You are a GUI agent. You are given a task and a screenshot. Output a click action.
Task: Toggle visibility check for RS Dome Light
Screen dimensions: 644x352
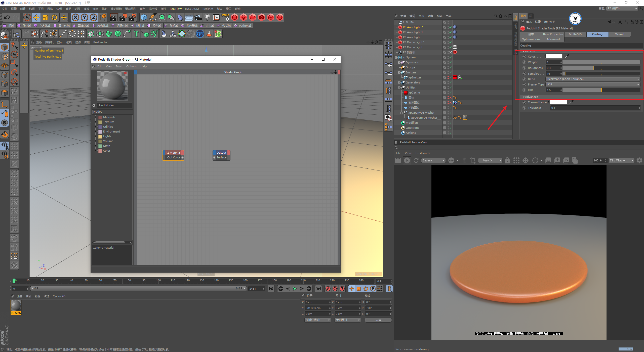tap(450, 48)
